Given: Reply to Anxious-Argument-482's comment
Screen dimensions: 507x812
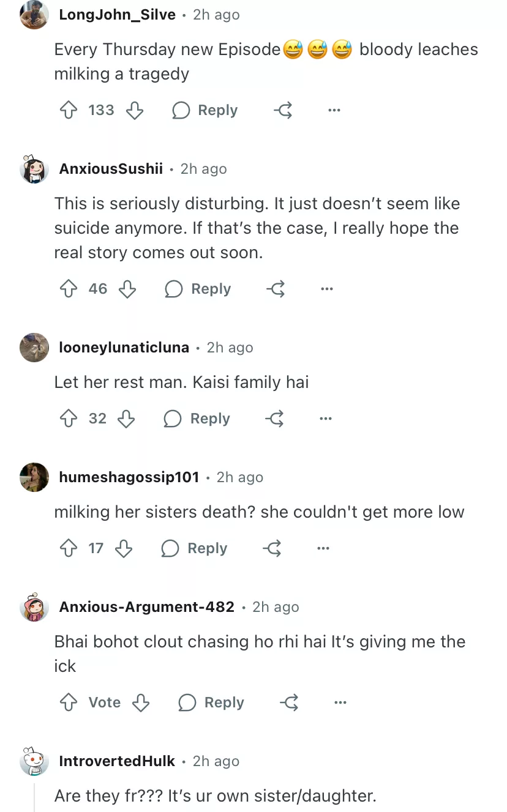Looking at the screenshot, I should (211, 702).
